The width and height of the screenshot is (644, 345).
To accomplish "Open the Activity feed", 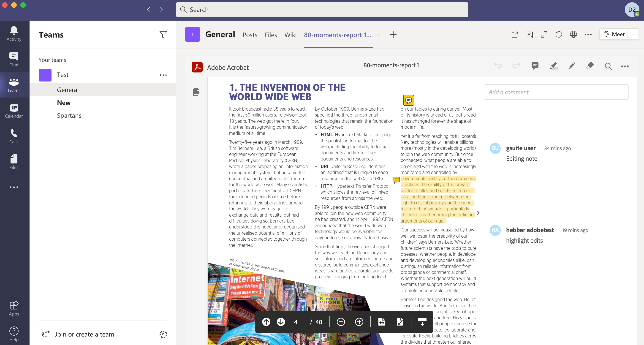I will [x=14, y=33].
